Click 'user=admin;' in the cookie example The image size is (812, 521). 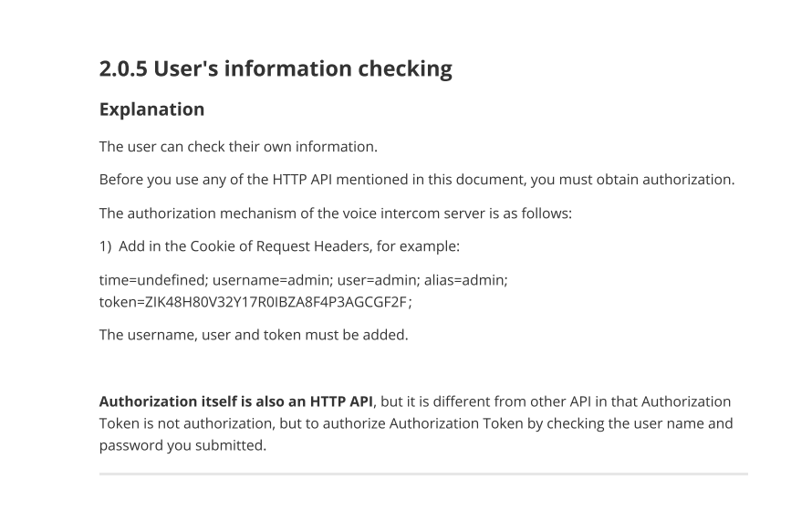(x=379, y=280)
